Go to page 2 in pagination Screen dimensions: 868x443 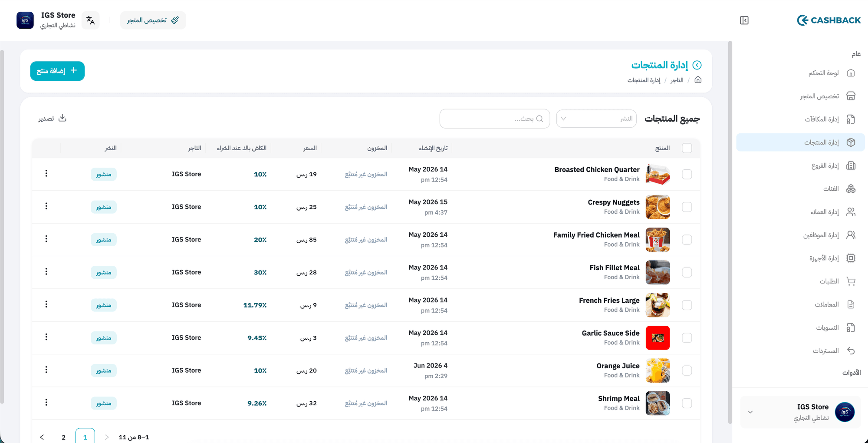(x=63, y=437)
